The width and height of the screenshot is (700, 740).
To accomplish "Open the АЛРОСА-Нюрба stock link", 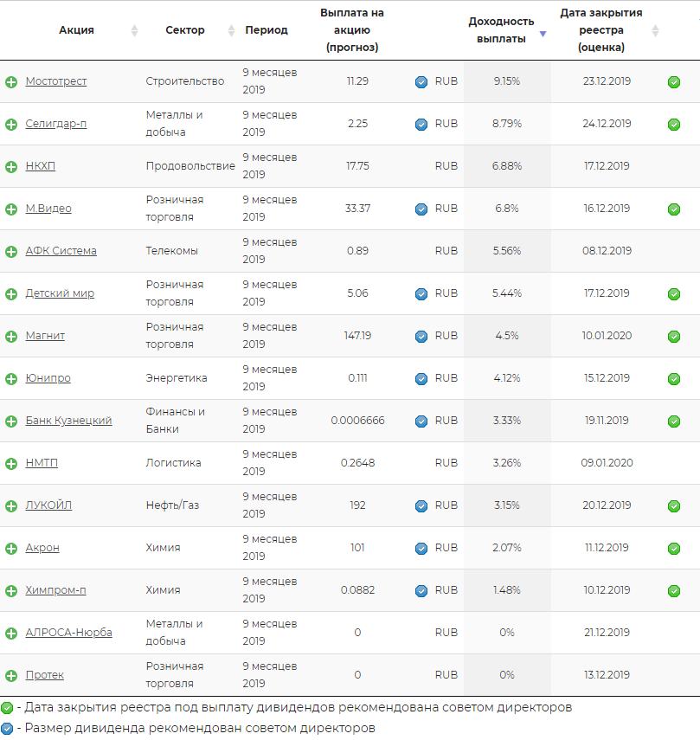I will (x=69, y=633).
